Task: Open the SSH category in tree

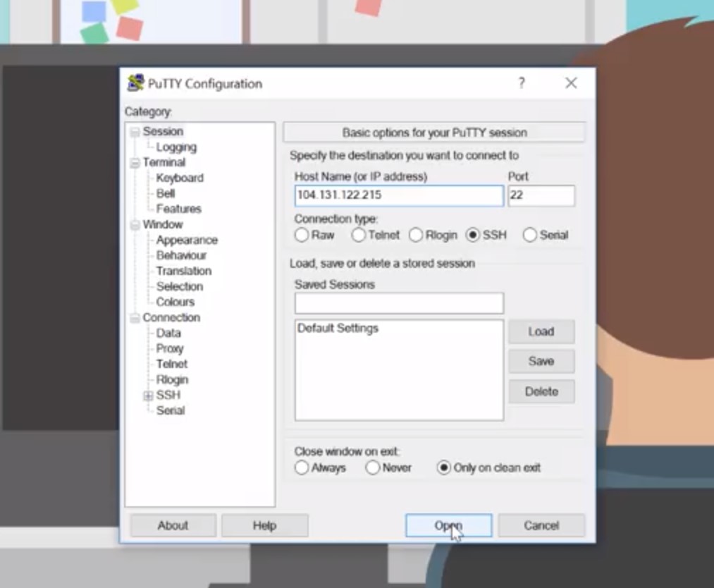Action: pos(168,395)
